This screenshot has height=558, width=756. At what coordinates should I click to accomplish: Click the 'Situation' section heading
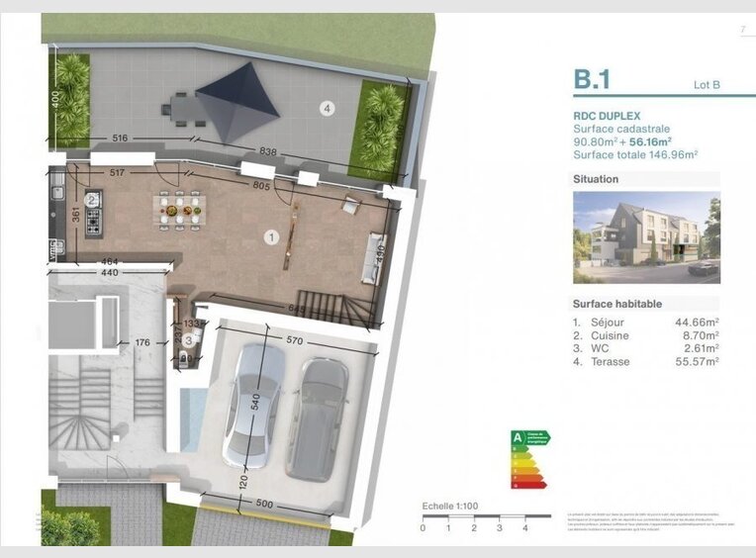click(596, 179)
